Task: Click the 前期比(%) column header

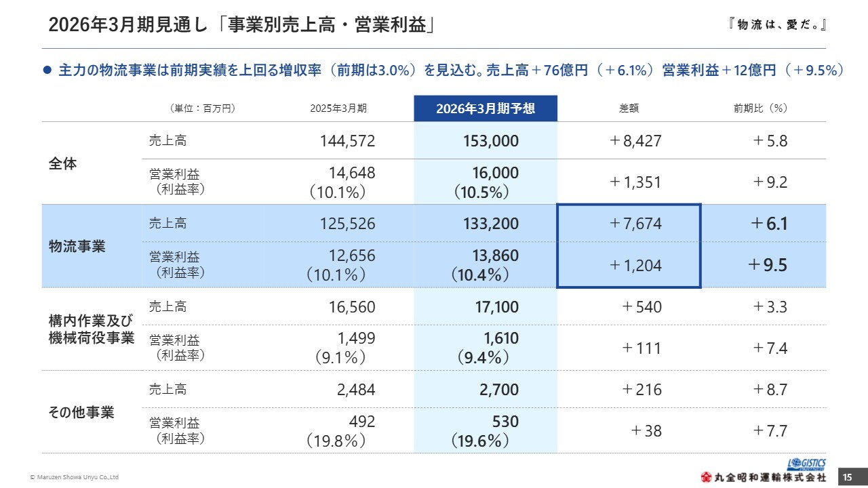Action: click(x=760, y=108)
